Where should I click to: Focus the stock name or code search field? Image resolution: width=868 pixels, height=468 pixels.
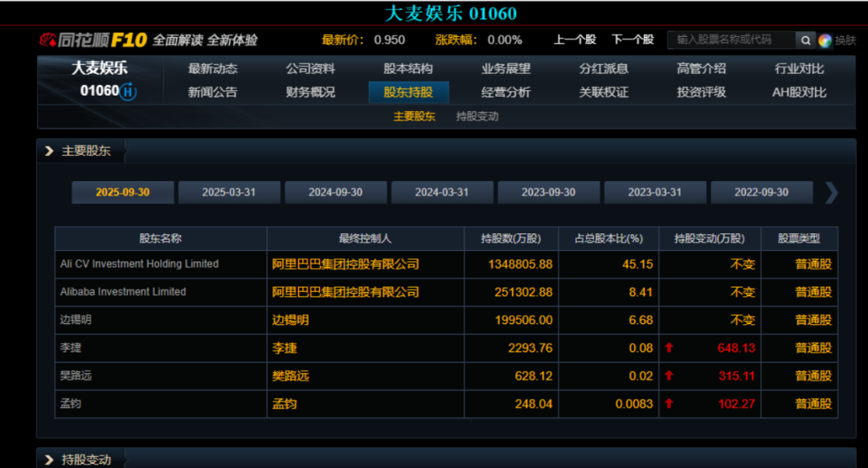click(731, 40)
